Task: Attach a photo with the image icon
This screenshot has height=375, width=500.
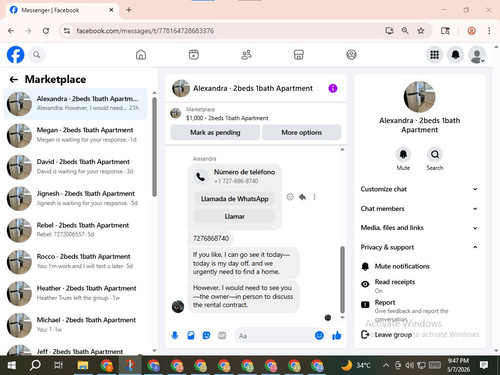Action: [191, 335]
